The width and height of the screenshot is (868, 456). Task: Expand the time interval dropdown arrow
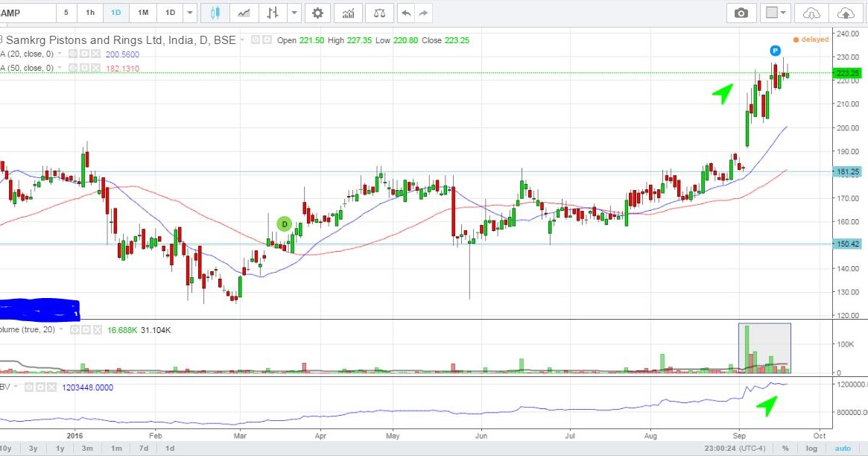click(x=190, y=13)
